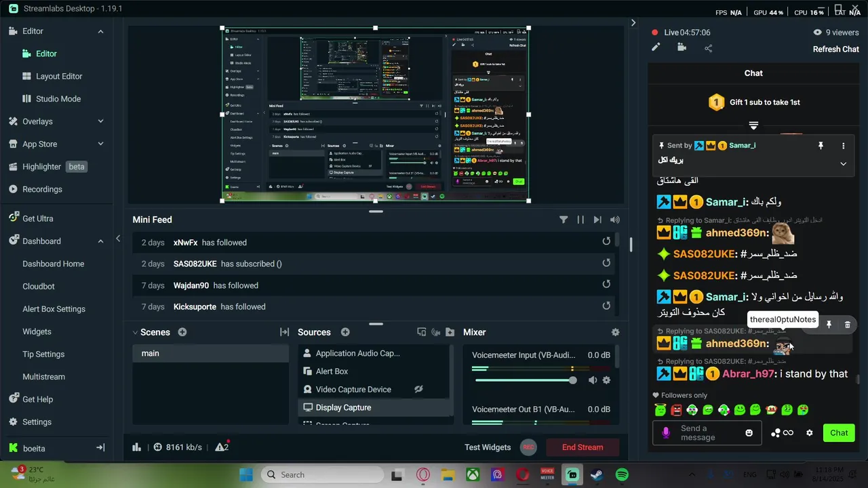
Task: Open Spotify from the taskbar
Action: point(622,474)
